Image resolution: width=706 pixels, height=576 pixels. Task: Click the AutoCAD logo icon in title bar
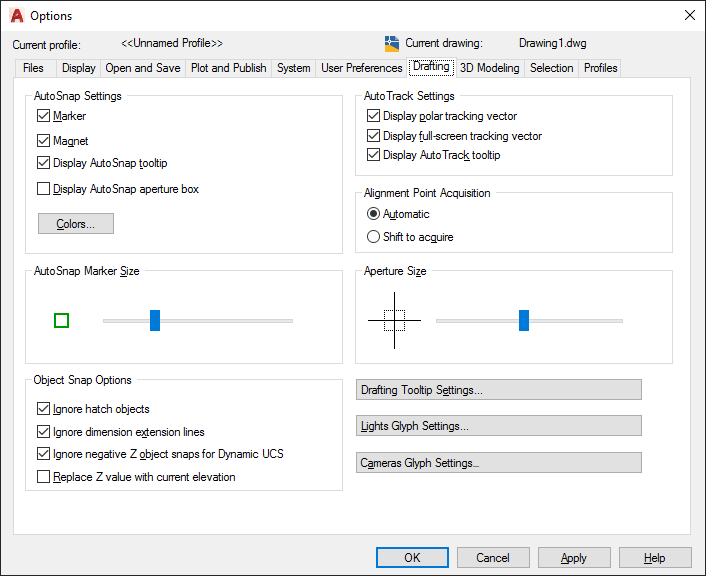(17, 16)
